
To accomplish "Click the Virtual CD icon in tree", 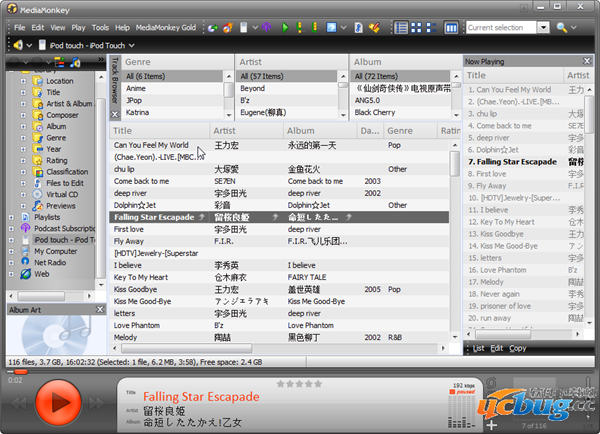I will pos(37,194).
